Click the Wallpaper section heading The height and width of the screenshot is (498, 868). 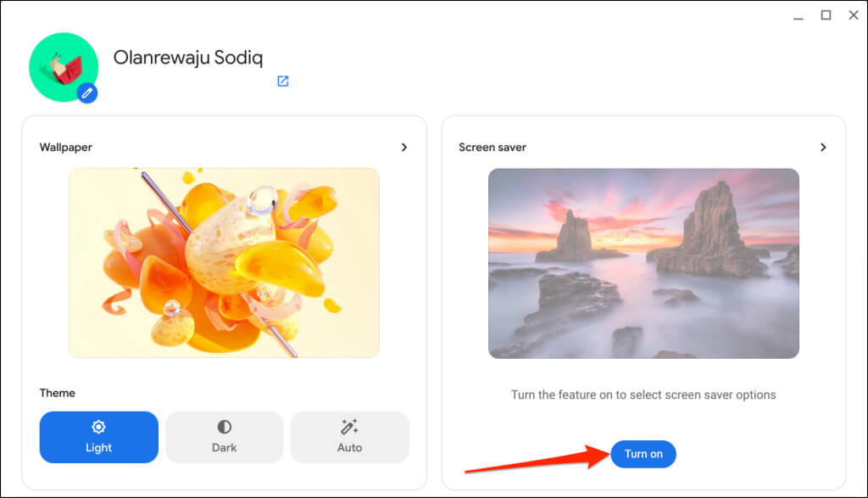point(66,147)
